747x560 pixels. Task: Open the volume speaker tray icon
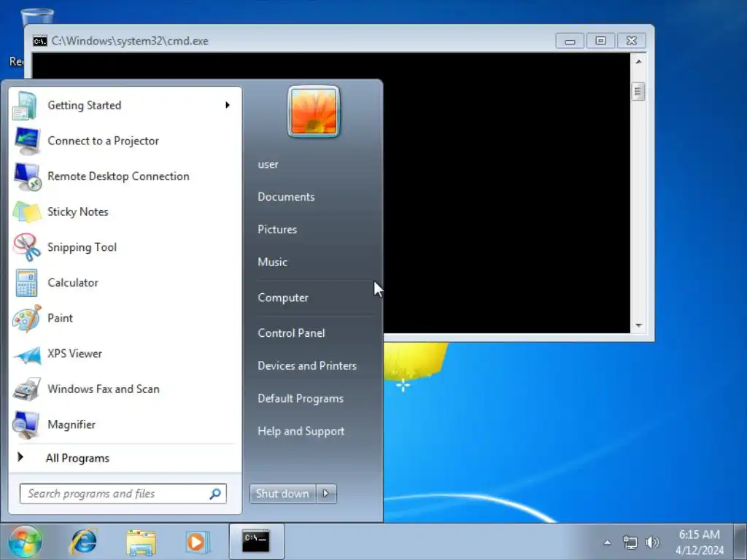(652, 542)
